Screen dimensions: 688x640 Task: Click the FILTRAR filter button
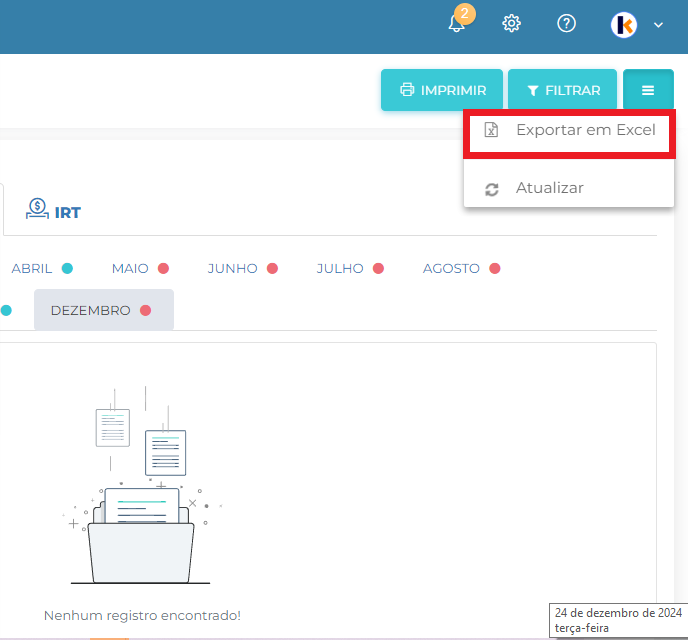click(x=563, y=90)
